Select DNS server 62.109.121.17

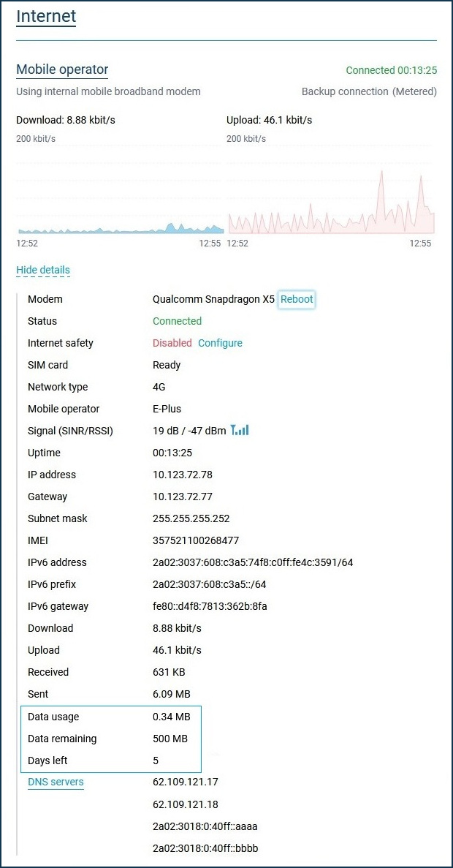[186, 782]
